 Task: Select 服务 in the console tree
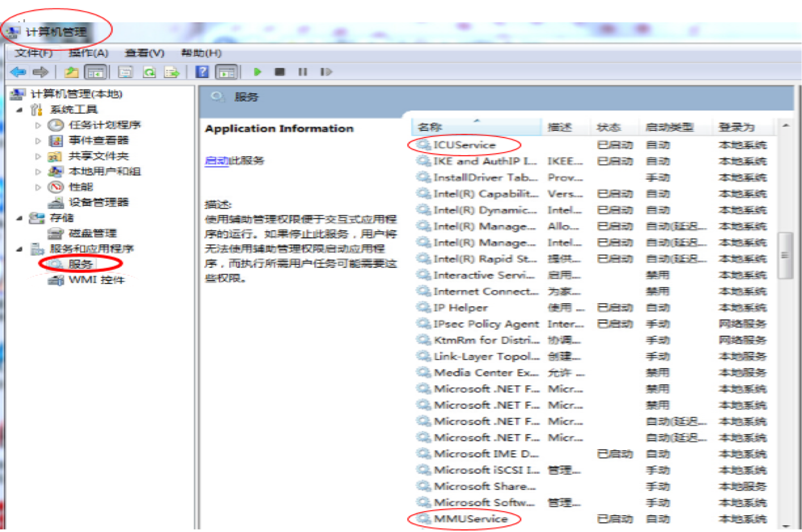tap(80, 264)
